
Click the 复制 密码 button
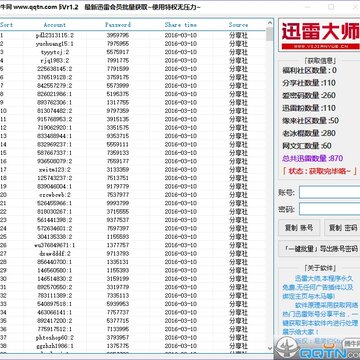(342, 228)
